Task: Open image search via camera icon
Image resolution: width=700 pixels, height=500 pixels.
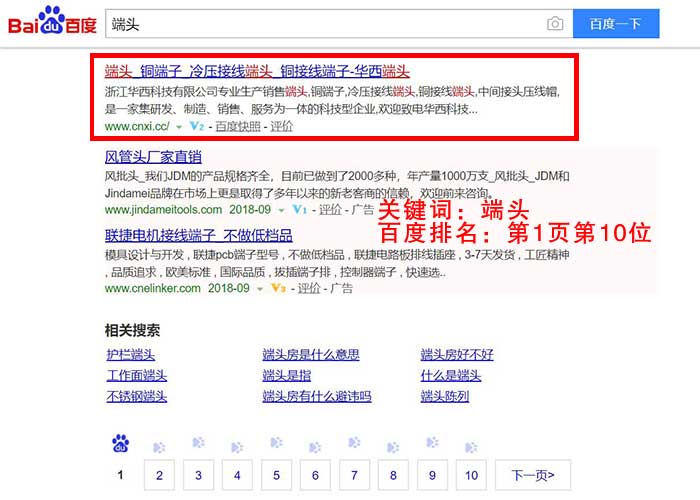Action: pos(555,23)
